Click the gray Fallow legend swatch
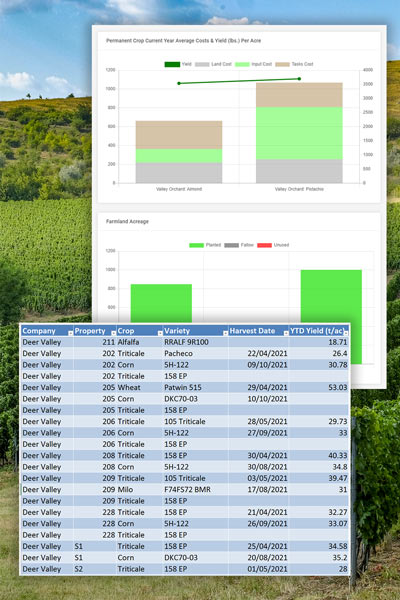Image resolution: width=400 pixels, height=600 pixels. coord(232,245)
